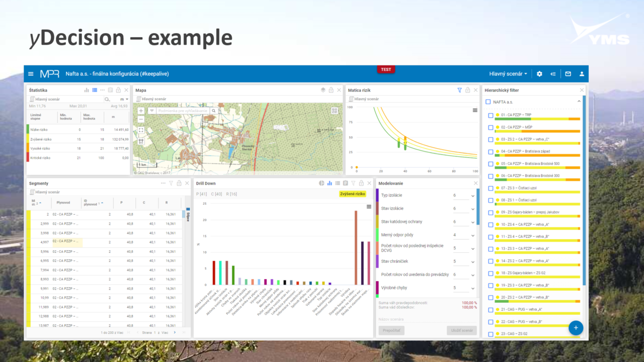Enable checkbox for 01 - CA PZZP – TRP
The height and width of the screenshot is (362, 644).
(x=491, y=115)
